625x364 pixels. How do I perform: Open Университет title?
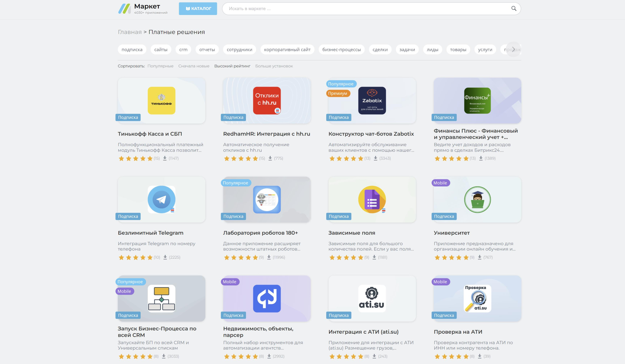pos(452,233)
